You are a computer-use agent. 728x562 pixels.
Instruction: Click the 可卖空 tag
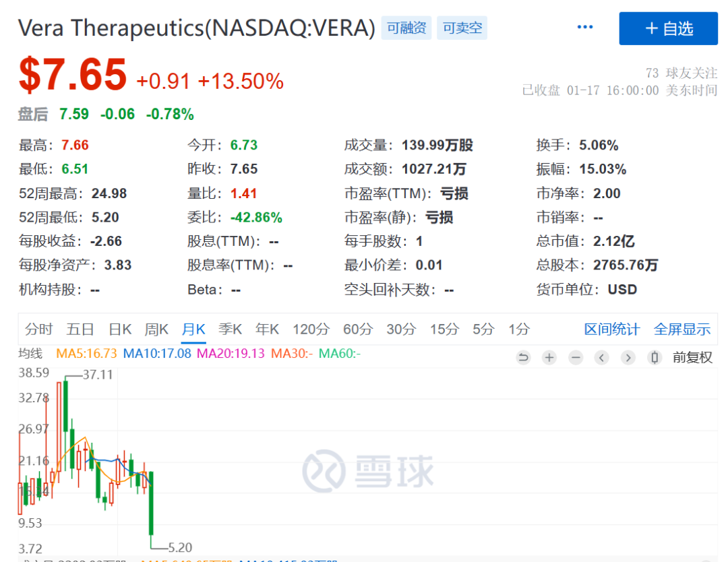click(462, 28)
